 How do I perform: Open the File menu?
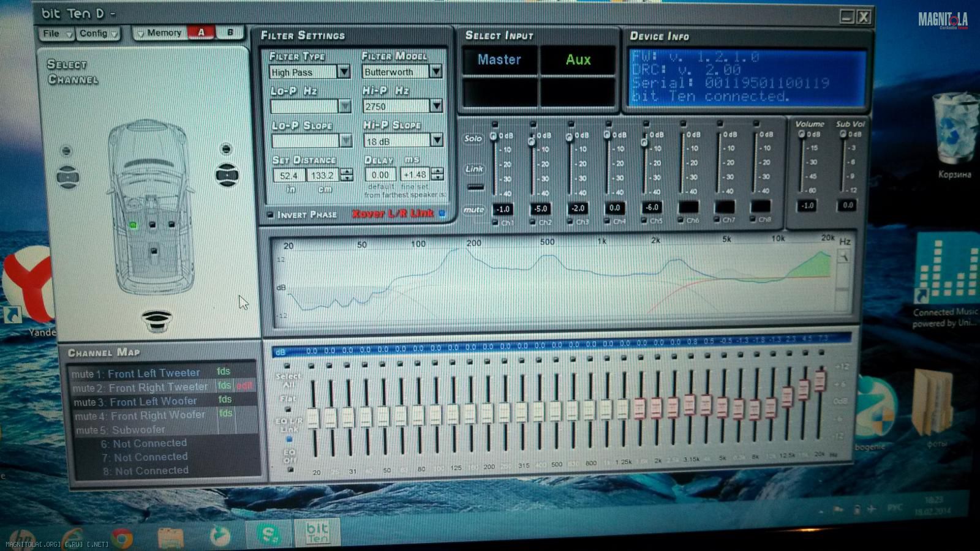[x=56, y=34]
